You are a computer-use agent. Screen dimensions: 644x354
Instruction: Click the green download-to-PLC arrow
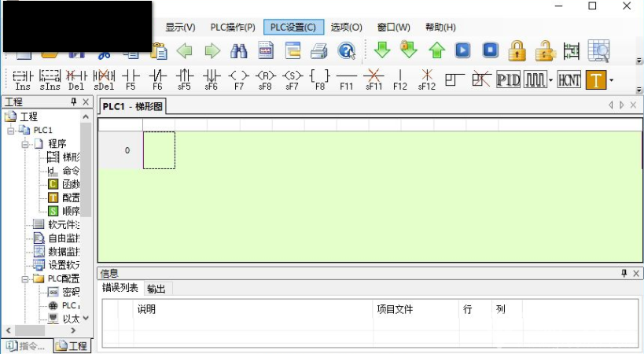tap(382, 50)
